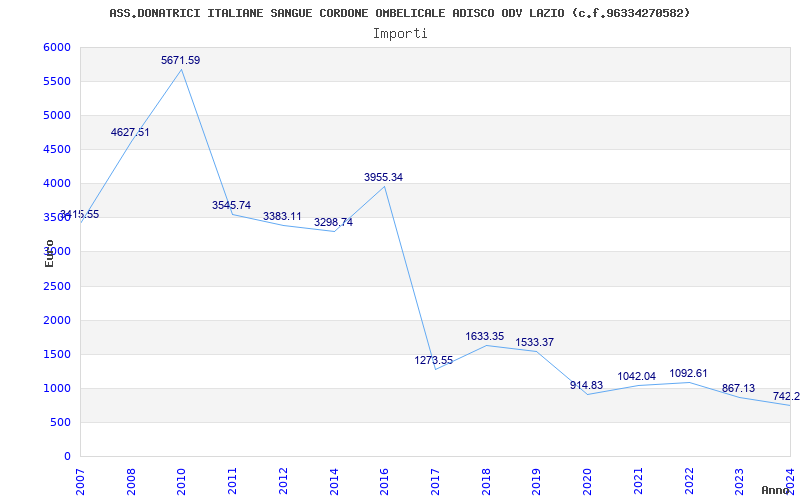The image size is (800, 500).
Task: Click the 'Anno' x-axis label
Action: point(776,490)
